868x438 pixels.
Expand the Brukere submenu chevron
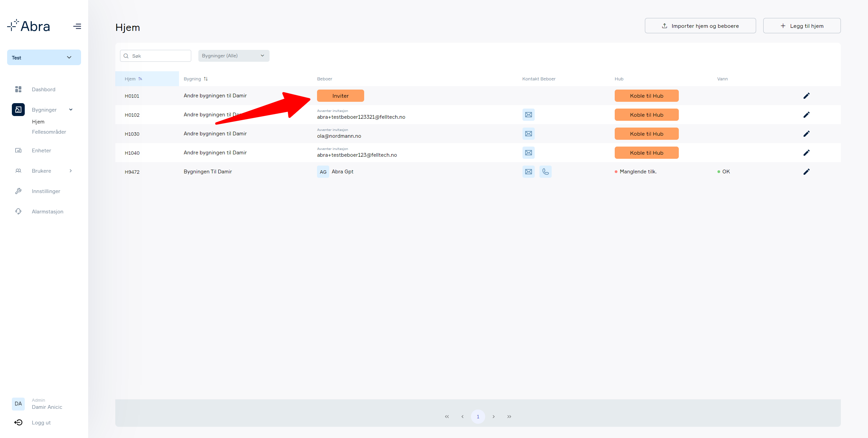coord(71,171)
